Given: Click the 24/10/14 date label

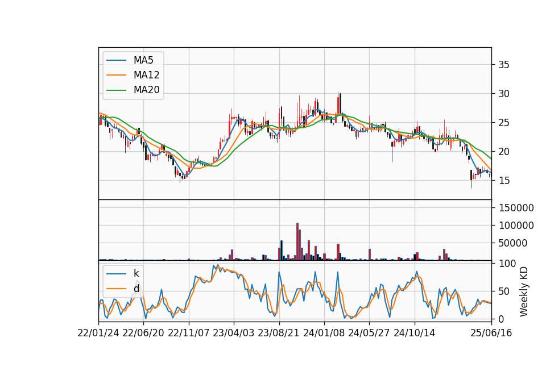Looking at the screenshot, I should click(x=415, y=333).
